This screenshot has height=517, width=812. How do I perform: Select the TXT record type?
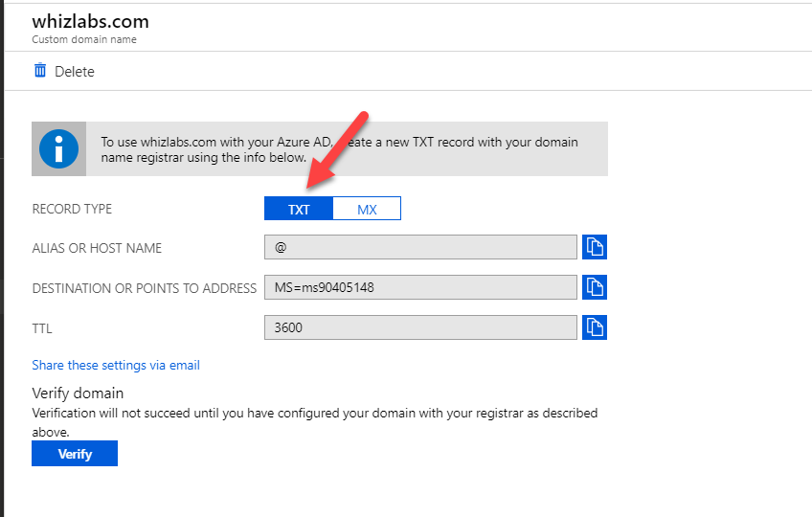tap(299, 209)
